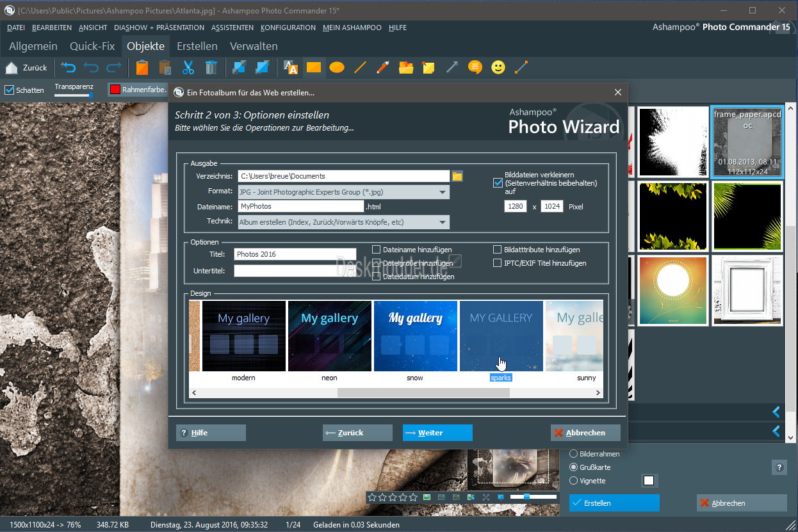Select the gray arrow tool

tap(452, 67)
